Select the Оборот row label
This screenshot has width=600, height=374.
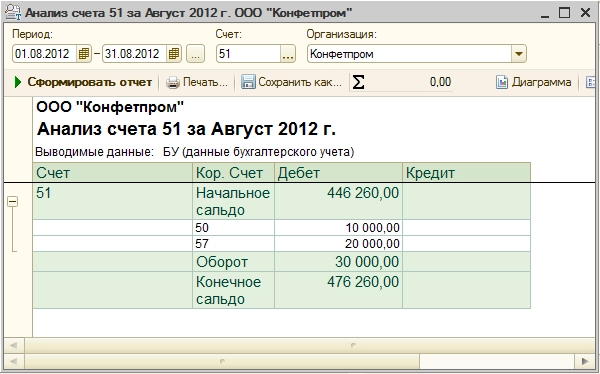point(233,262)
